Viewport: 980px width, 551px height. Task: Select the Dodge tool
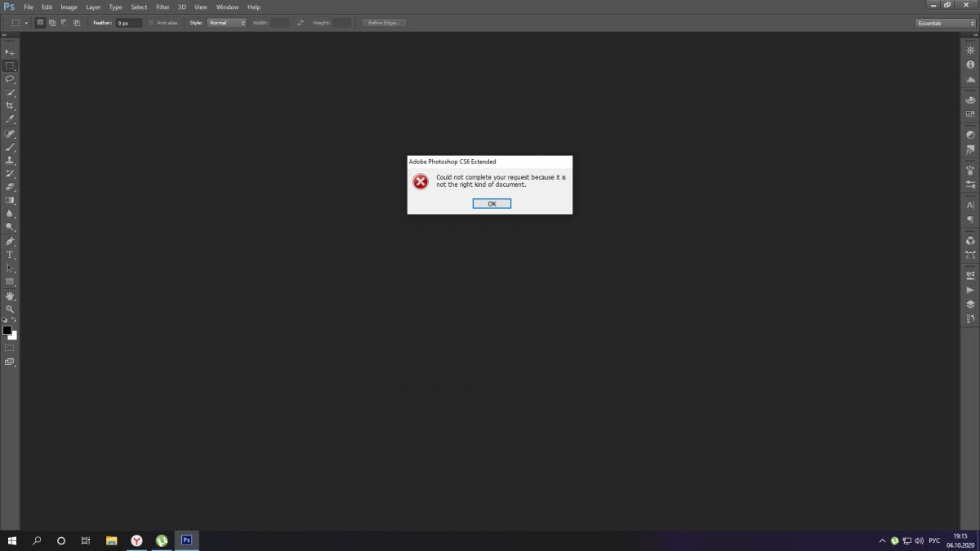click(10, 227)
